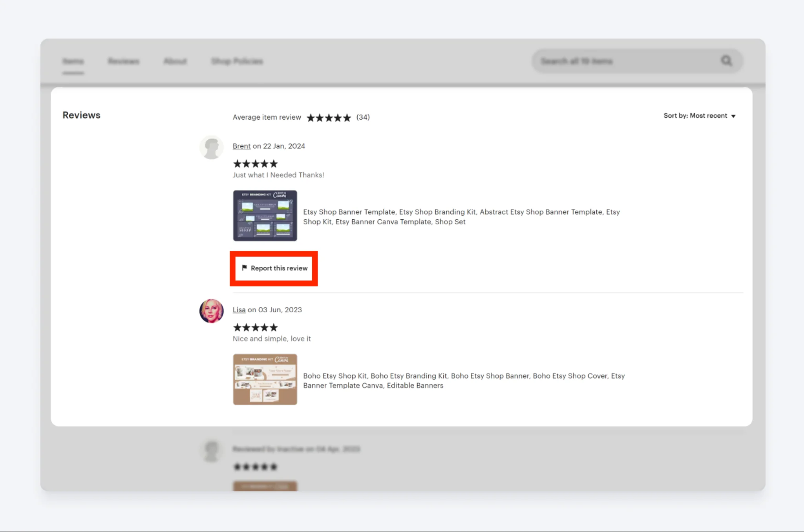Viewport: 804px width, 532px height.
Task: Click the date text on 22 Jan, 2024
Action: [279, 146]
